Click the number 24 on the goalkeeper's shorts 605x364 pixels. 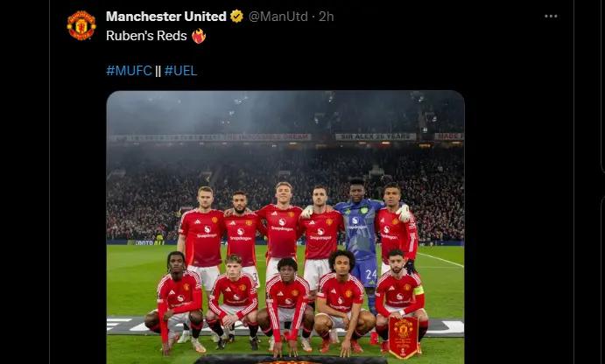point(371,274)
